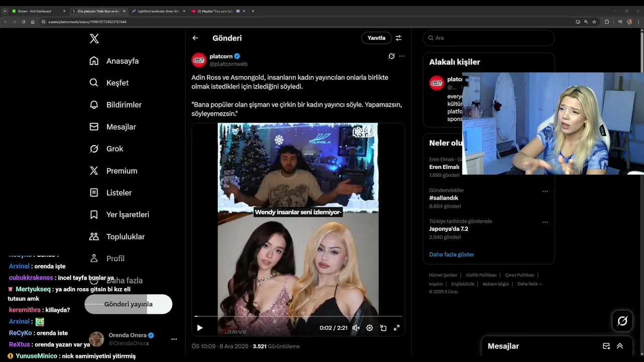Open platcorn profile avatar on post
The image size is (644, 362).
pos(199,60)
